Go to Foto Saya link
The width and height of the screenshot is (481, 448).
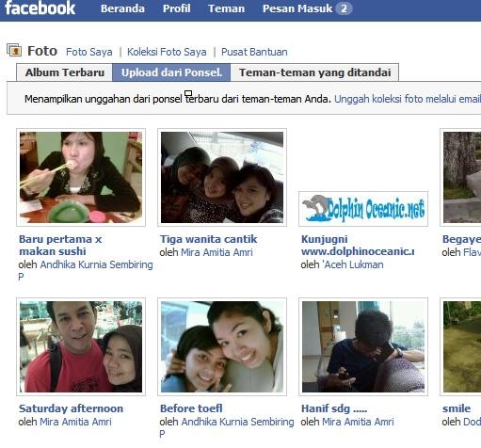[x=89, y=52]
